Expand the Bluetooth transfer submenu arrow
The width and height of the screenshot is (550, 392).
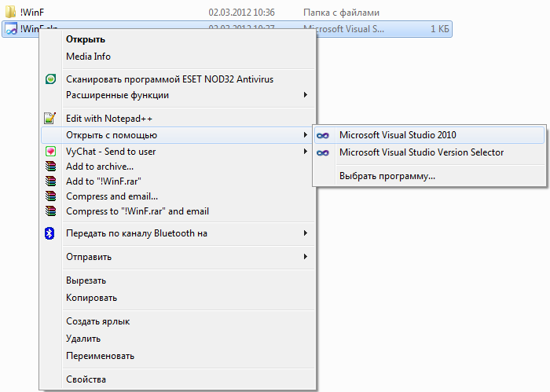point(306,233)
